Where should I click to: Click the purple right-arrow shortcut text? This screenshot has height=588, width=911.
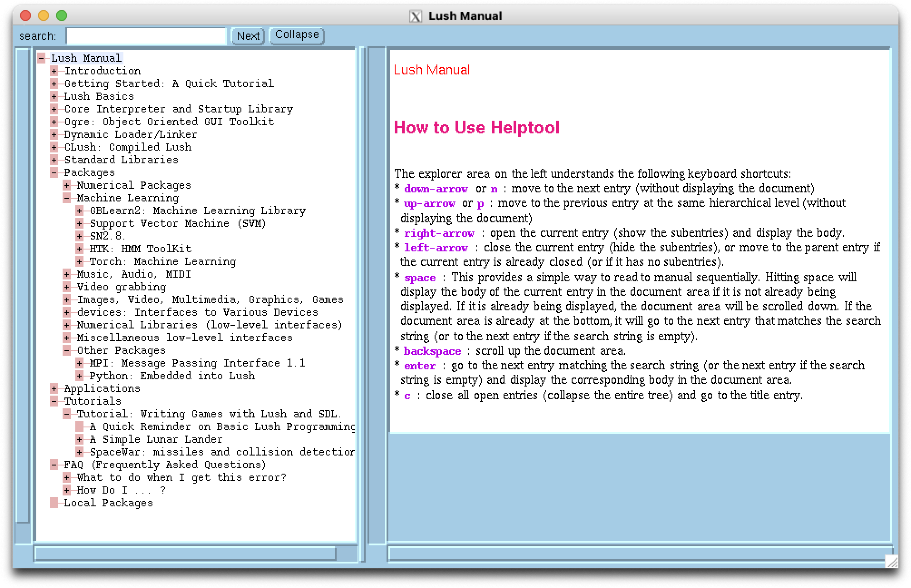tap(439, 233)
